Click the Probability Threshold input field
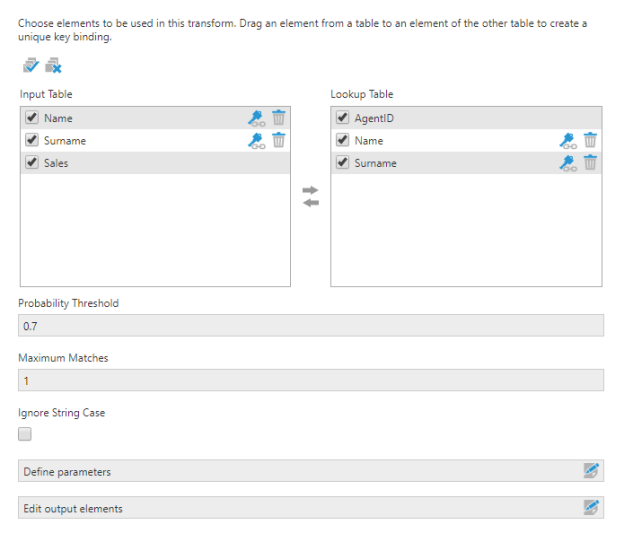624x542 pixels. click(310, 326)
